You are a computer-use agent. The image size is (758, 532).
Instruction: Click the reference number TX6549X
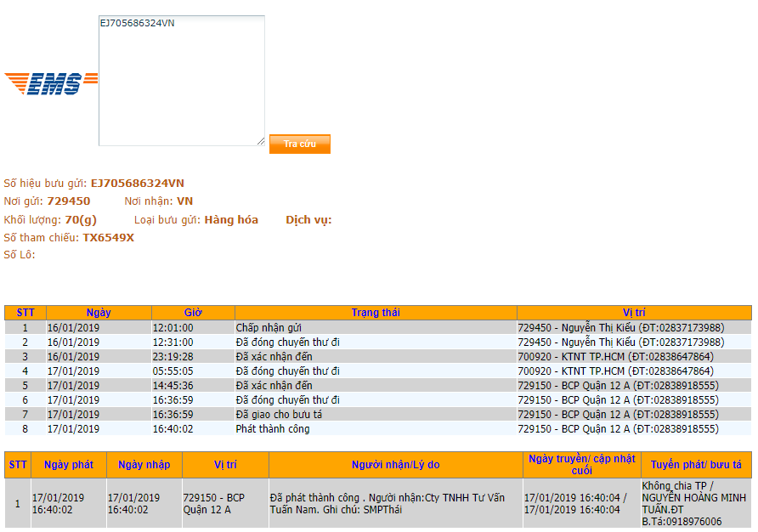click(x=108, y=238)
